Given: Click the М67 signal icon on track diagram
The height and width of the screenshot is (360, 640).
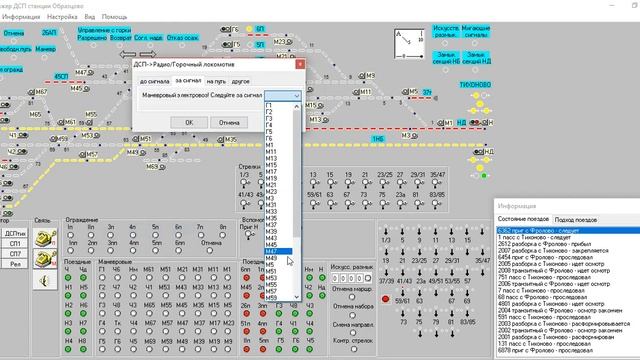Looking at the screenshot, I should (x=31, y=92).
